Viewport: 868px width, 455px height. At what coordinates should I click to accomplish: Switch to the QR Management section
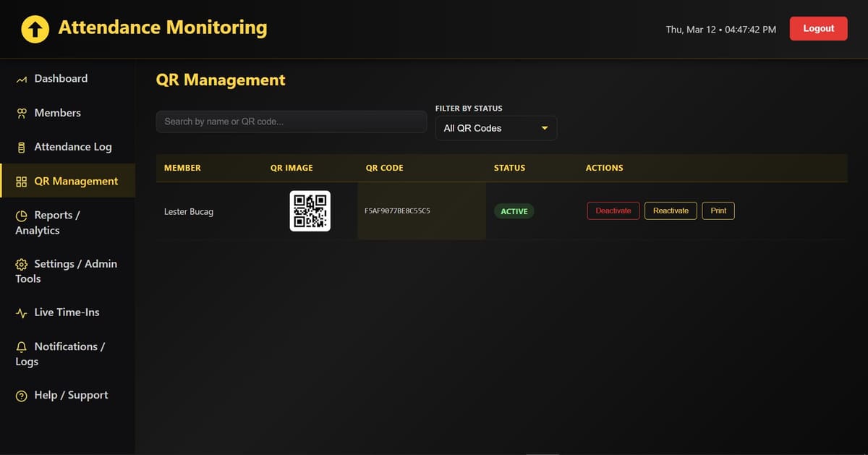point(76,181)
